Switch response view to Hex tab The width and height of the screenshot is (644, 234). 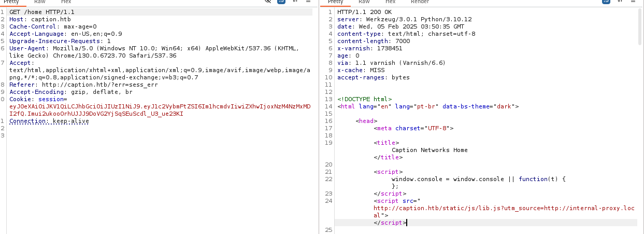pos(390,2)
